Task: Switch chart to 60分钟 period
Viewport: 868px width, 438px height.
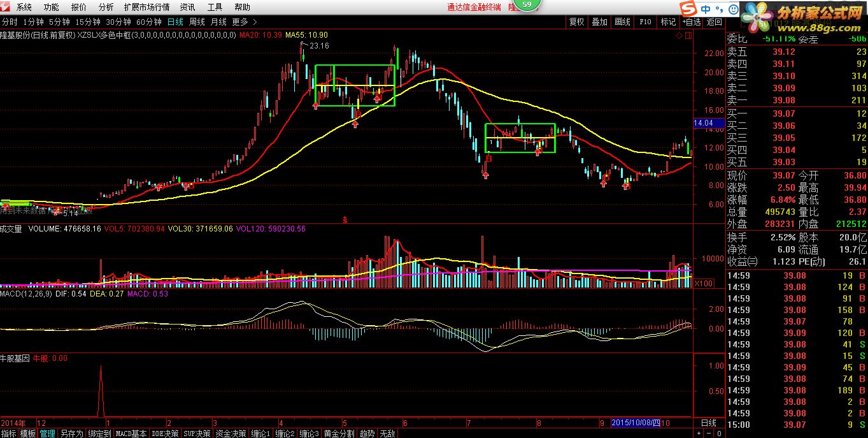Action: pyautogui.click(x=149, y=22)
